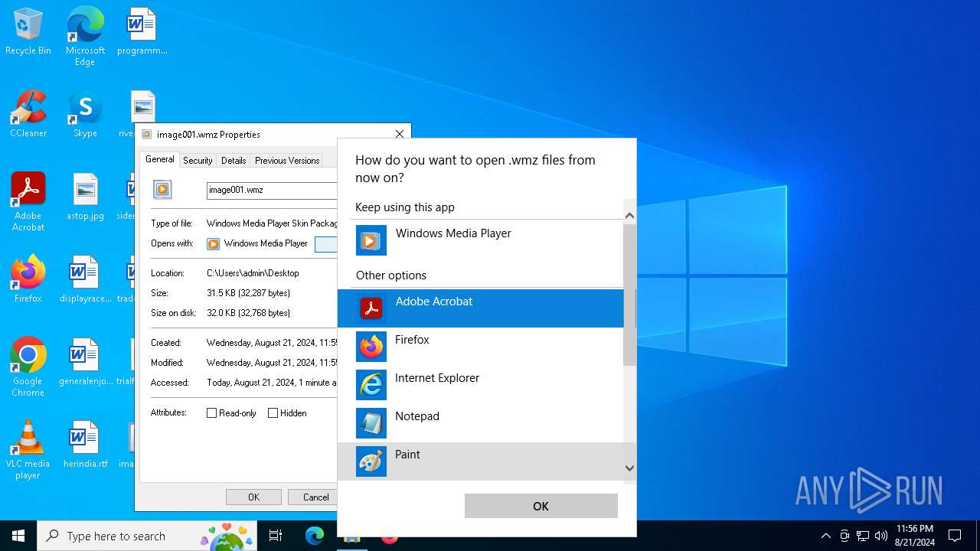Click the Windows Media Player icon beside Opens with
The width and height of the screenshot is (980, 551).
point(213,243)
